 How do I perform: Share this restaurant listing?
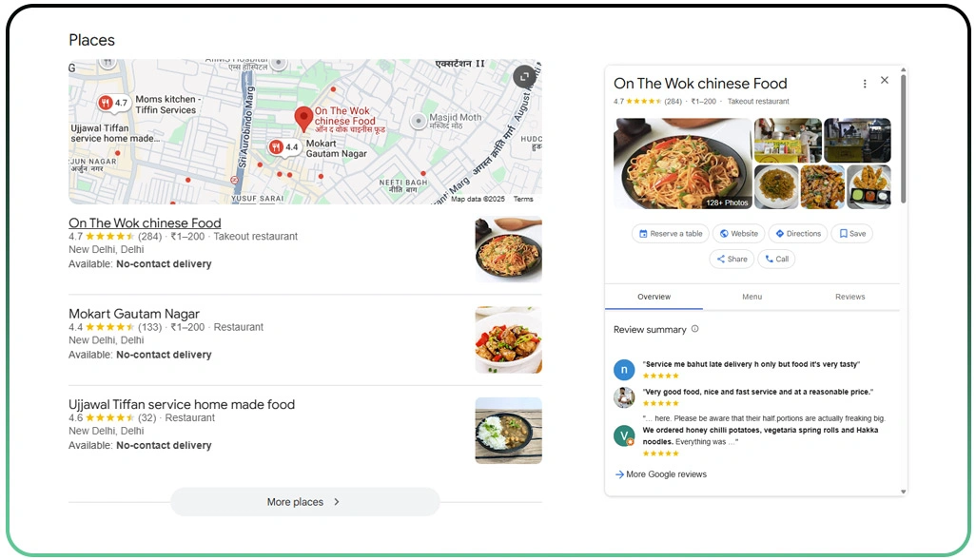(732, 259)
